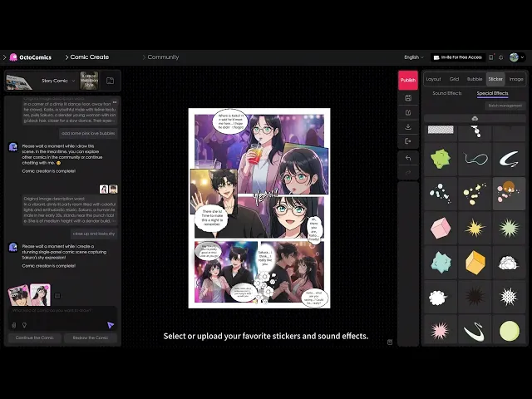Image resolution: width=532 pixels, height=399 pixels.
Task: Open the Story Comic dropdown
Action: point(58,81)
